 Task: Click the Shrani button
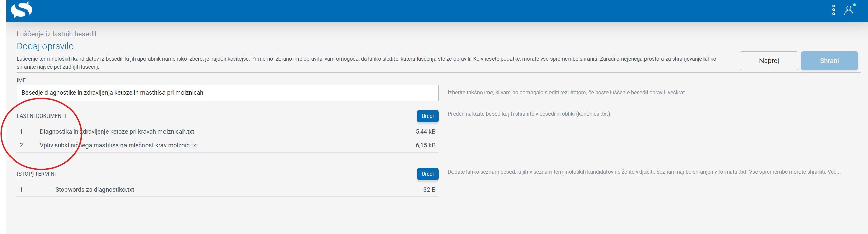[829, 61]
